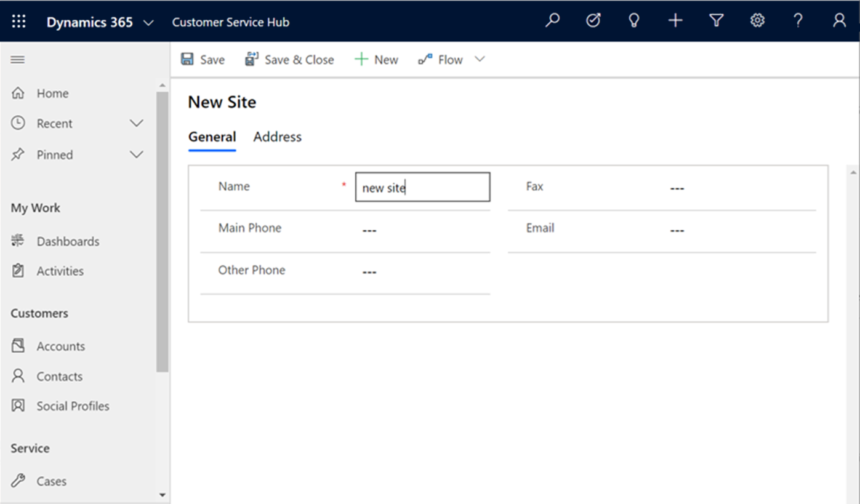Click Save & Close in the toolbar
The width and height of the screenshot is (860, 504).
coord(289,59)
